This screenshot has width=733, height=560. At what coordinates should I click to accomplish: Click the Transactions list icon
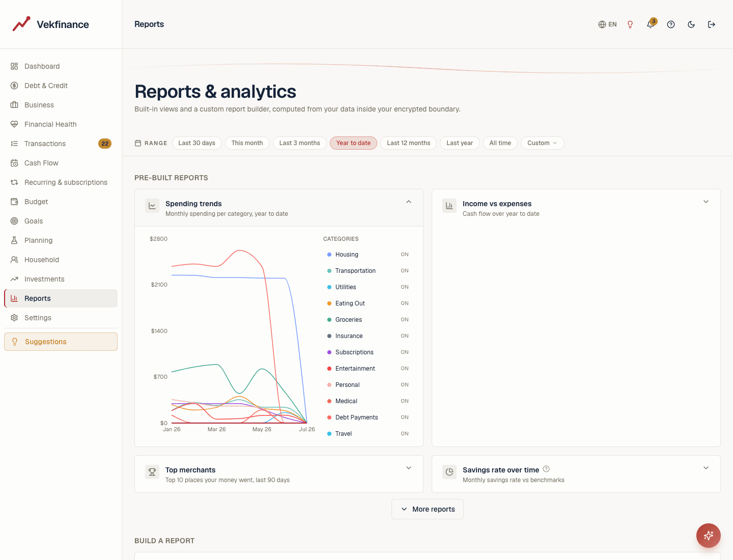tap(14, 144)
